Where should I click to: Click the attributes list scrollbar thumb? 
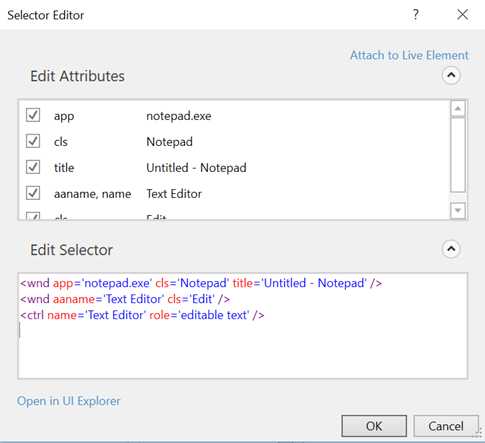click(458, 154)
